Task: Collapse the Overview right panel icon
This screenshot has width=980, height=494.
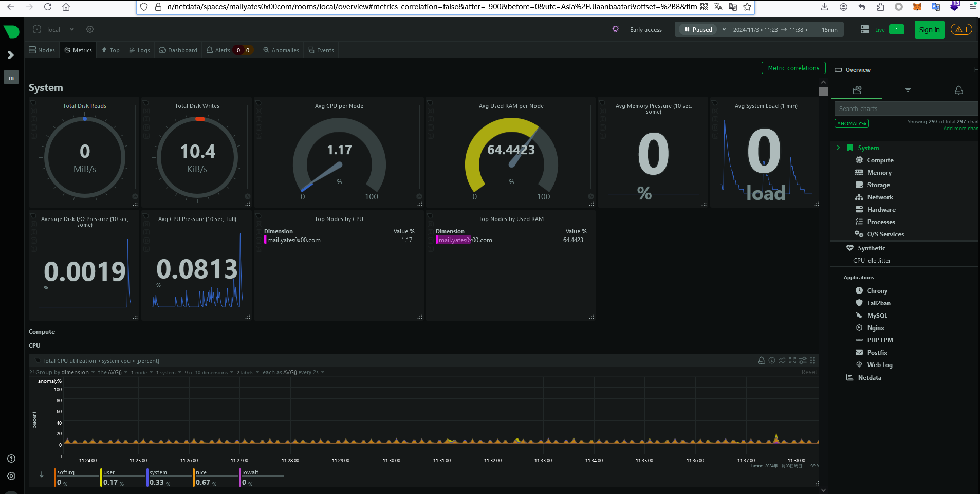Action: click(x=975, y=70)
